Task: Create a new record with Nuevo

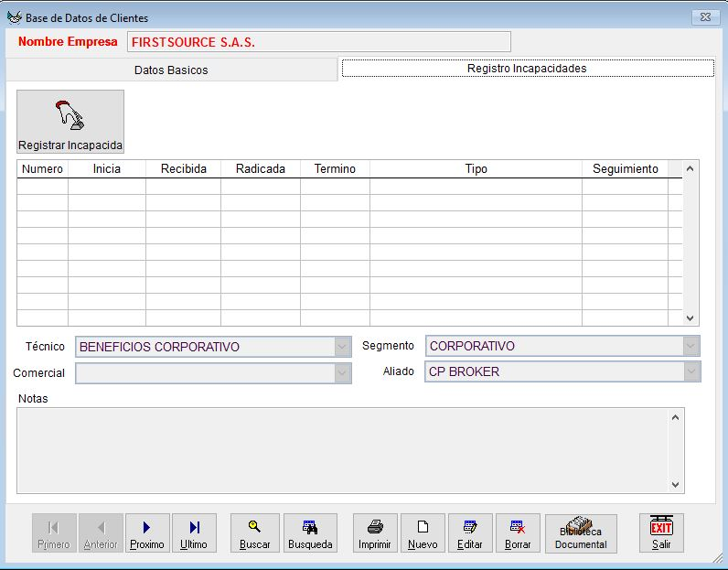Action: coord(423,532)
